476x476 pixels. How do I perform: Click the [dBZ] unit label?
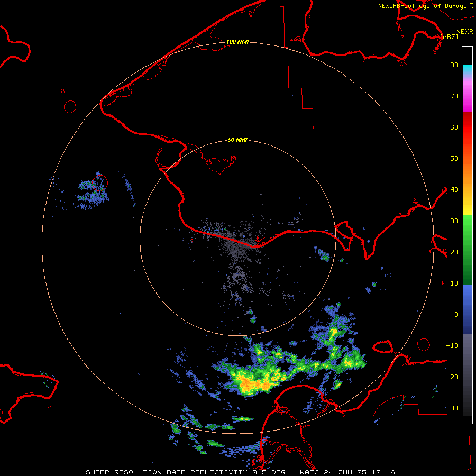(449, 36)
